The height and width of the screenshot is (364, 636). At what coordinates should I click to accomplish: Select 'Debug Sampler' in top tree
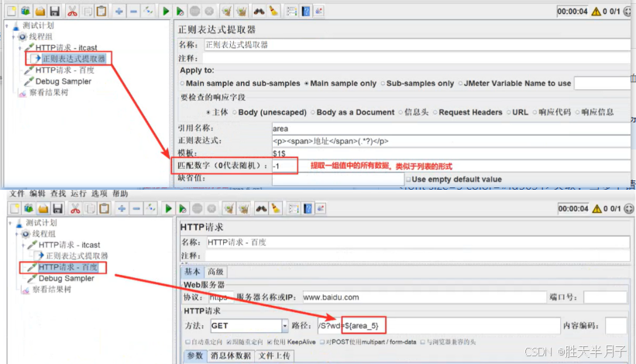point(64,81)
